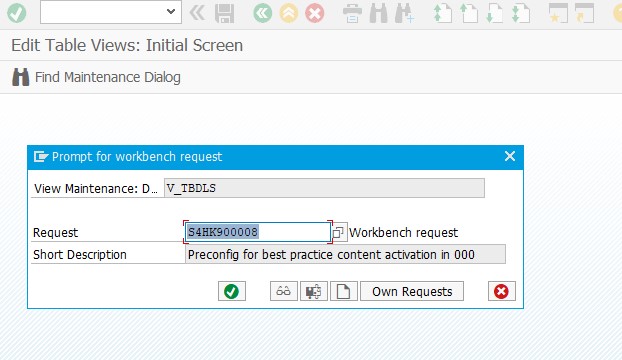This screenshot has height=360, width=622.
Task: Click the Own Requests button
Action: [412, 291]
